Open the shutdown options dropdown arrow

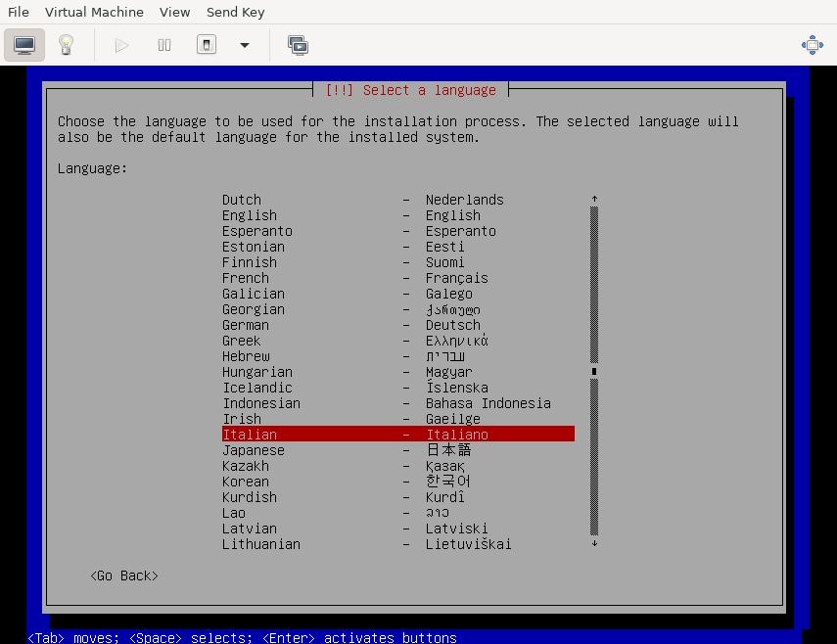click(245, 45)
